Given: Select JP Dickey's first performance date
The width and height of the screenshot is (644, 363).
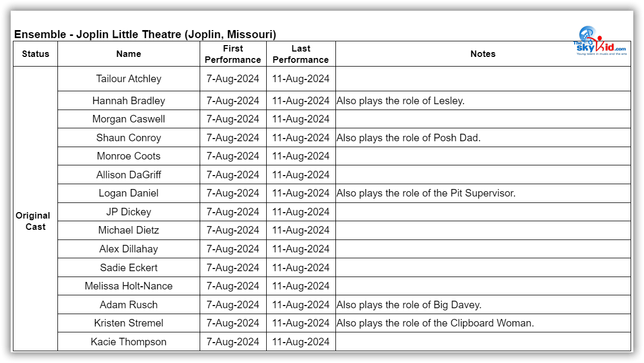Looking at the screenshot, I should tap(233, 212).
